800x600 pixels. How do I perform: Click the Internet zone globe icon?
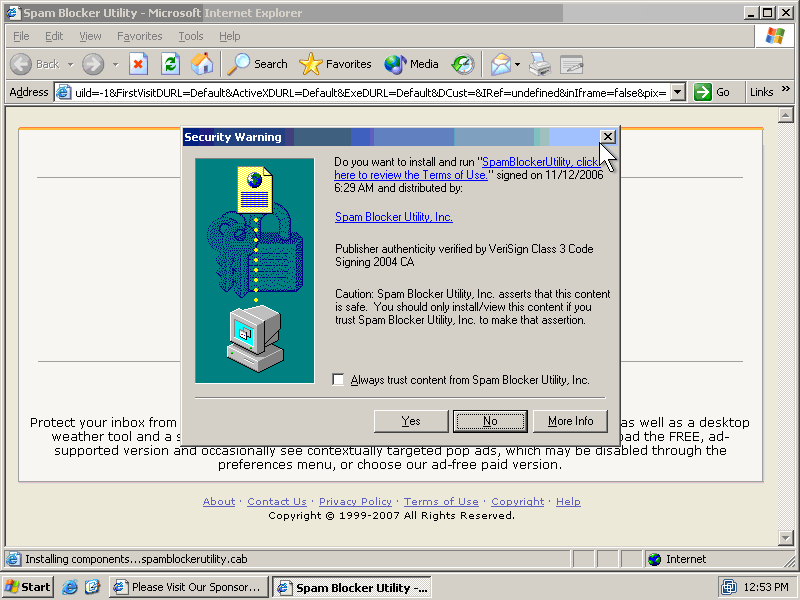point(655,559)
